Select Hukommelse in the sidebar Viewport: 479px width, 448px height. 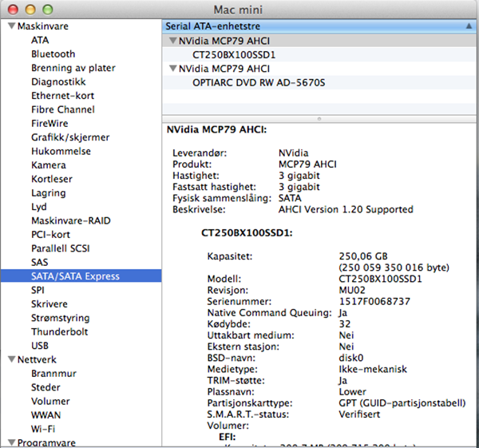(x=61, y=151)
